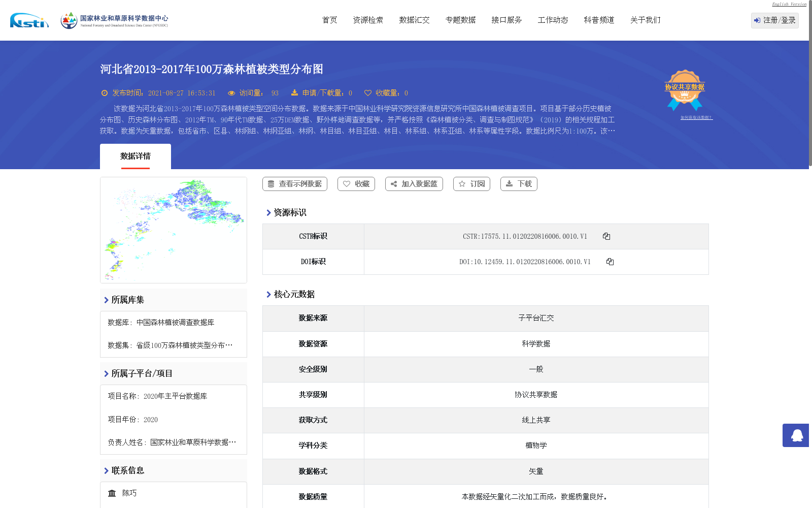Copy the DOI identifier
This screenshot has height=508, width=812.
pyautogui.click(x=610, y=262)
